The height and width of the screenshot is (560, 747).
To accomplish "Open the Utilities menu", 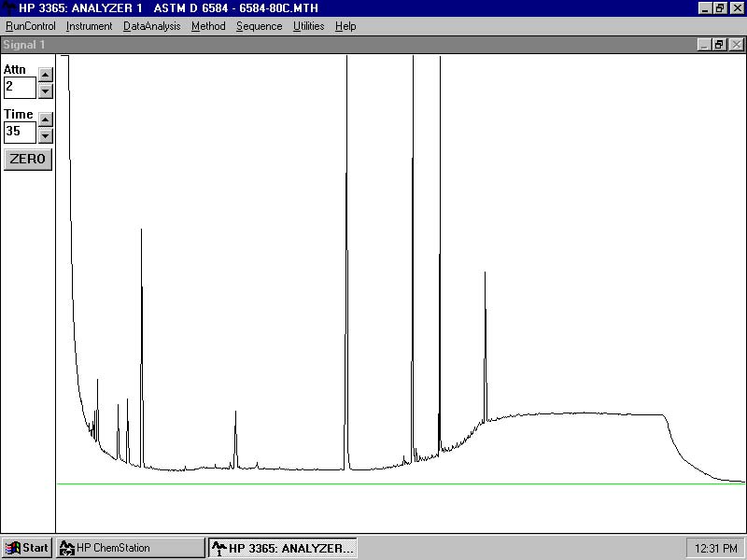I will (x=308, y=26).
